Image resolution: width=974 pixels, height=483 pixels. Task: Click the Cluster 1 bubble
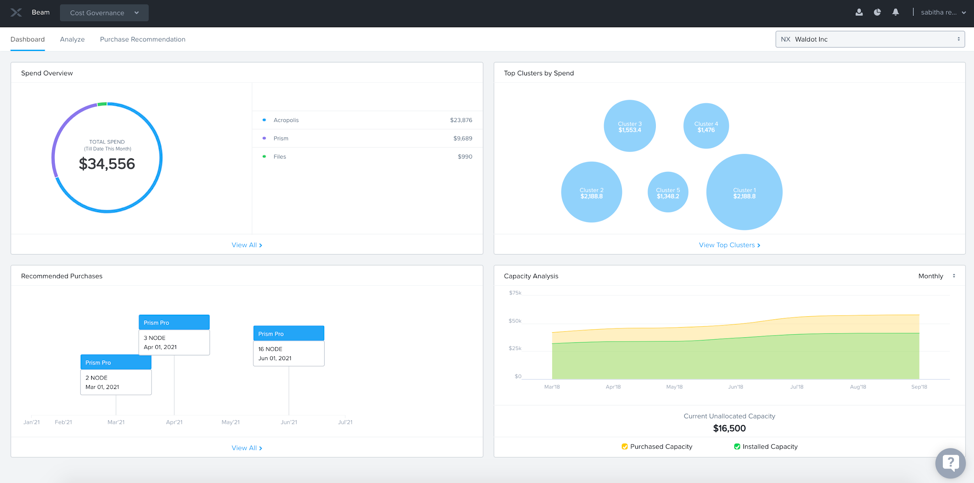(744, 192)
